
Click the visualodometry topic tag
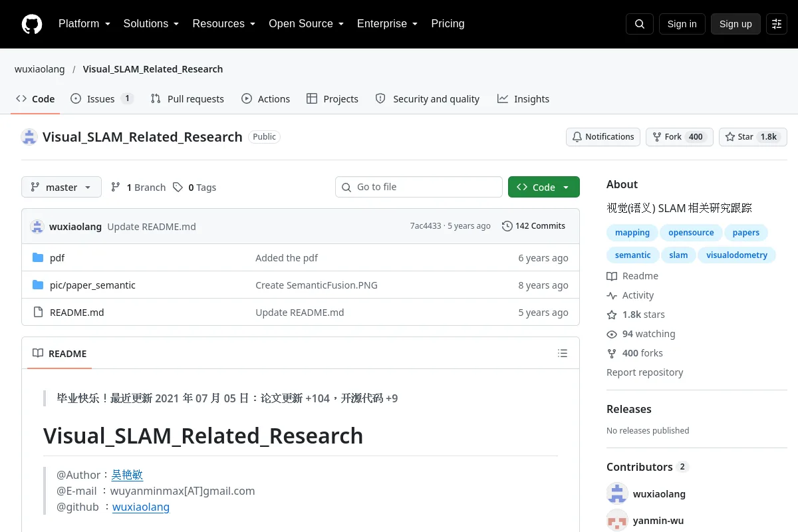click(737, 255)
